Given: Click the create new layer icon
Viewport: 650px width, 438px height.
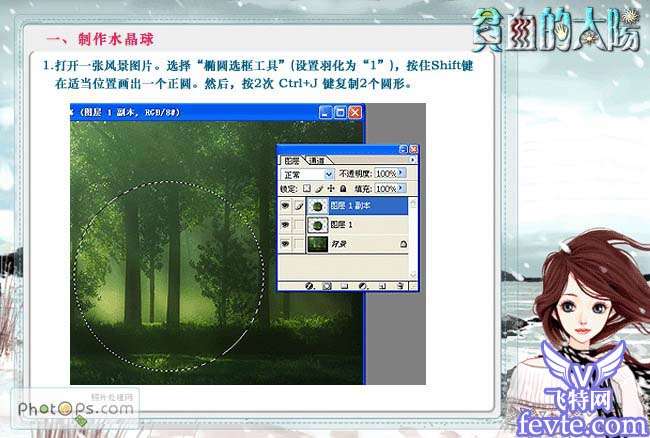Looking at the screenshot, I should pyautogui.click(x=383, y=286).
